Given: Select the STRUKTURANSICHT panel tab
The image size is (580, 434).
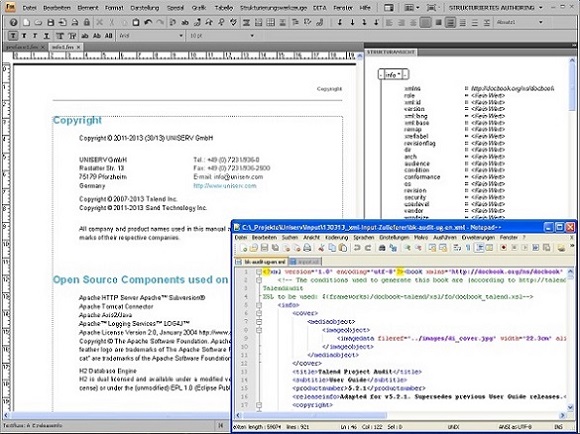Looking at the screenshot, I should tap(391, 52).
